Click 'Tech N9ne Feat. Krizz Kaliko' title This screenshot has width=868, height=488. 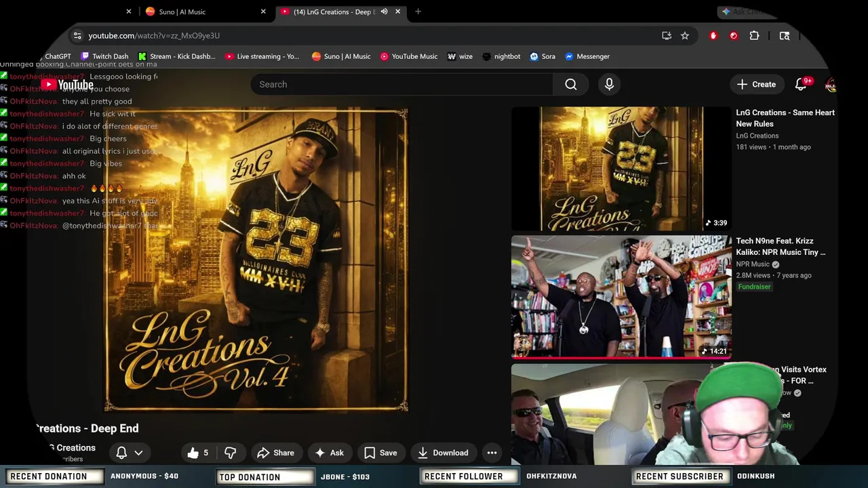(781, 247)
